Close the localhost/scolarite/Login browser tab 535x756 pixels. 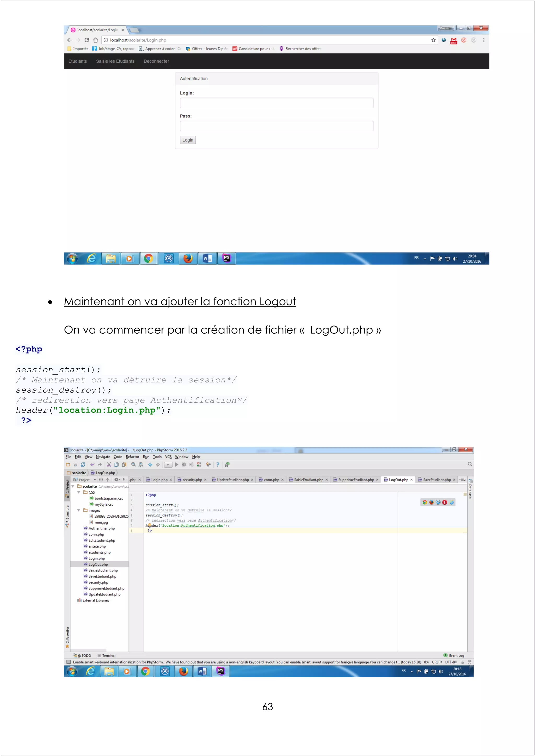coord(123,30)
